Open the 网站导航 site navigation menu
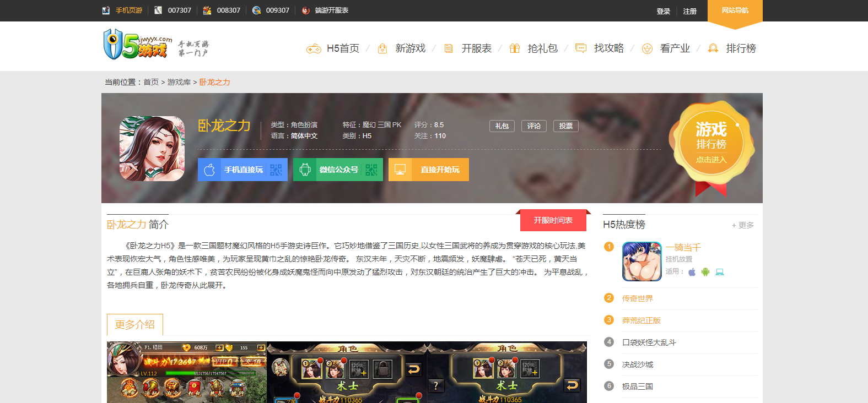This screenshot has width=868, height=403. coord(735,11)
